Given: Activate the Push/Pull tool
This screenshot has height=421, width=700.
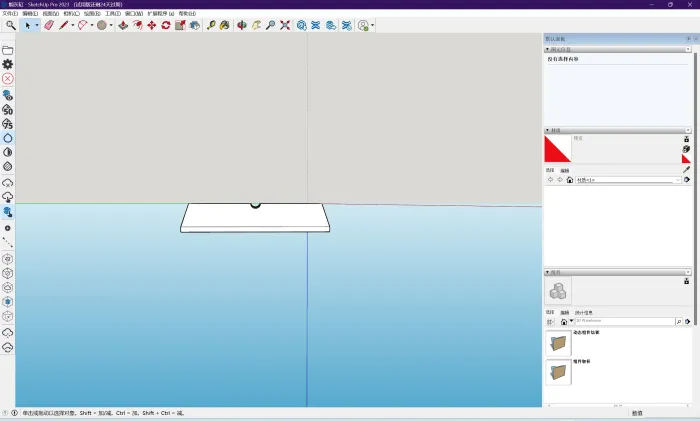Looking at the screenshot, I should point(123,25).
